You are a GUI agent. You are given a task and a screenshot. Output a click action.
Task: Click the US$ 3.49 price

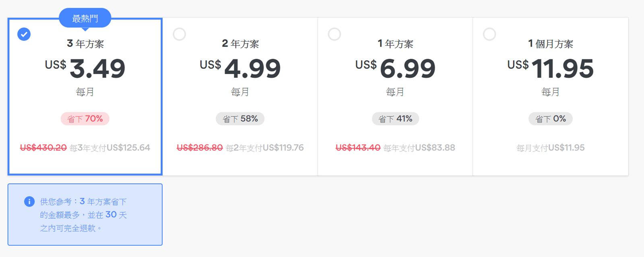pyautogui.click(x=85, y=68)
